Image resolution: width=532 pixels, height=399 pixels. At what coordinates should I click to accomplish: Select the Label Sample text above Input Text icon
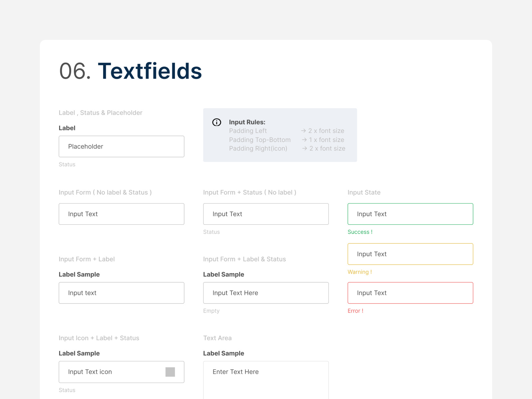pos(79,353)
